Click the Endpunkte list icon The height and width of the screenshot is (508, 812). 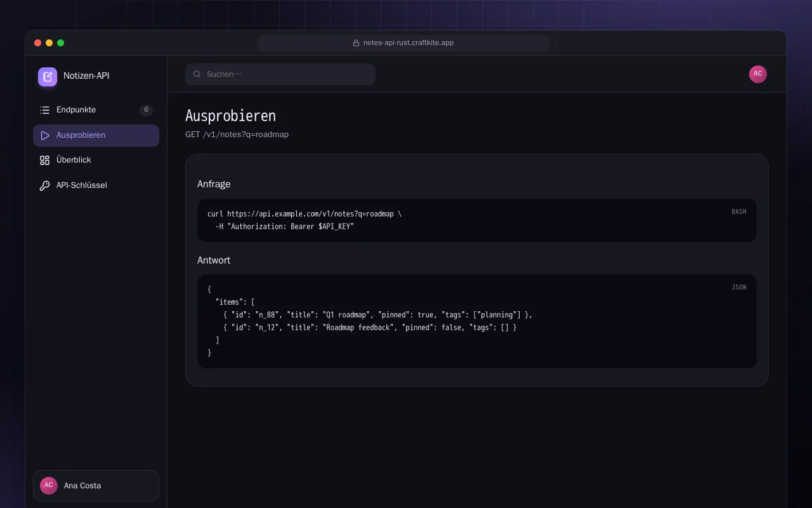click(x=44, y=110)
